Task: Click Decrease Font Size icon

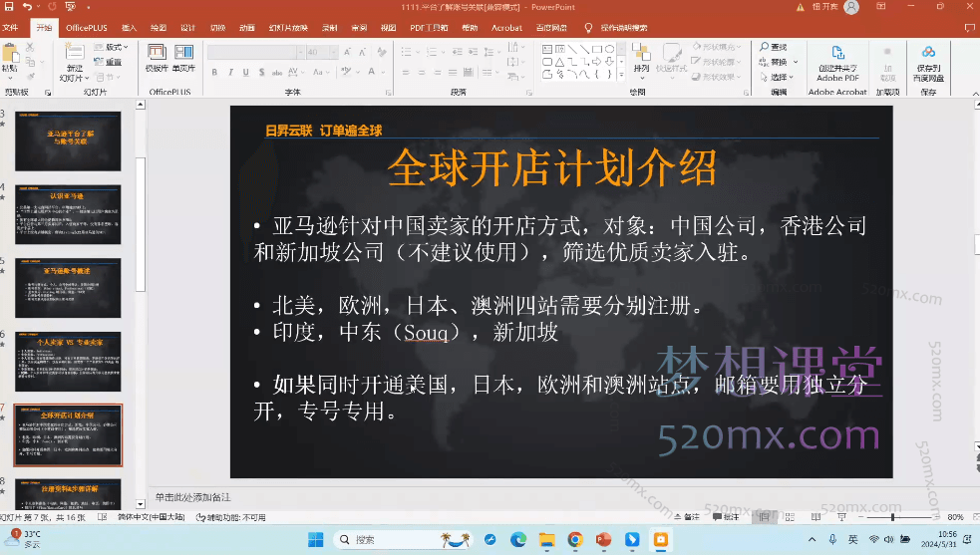Action: point(363,52)
